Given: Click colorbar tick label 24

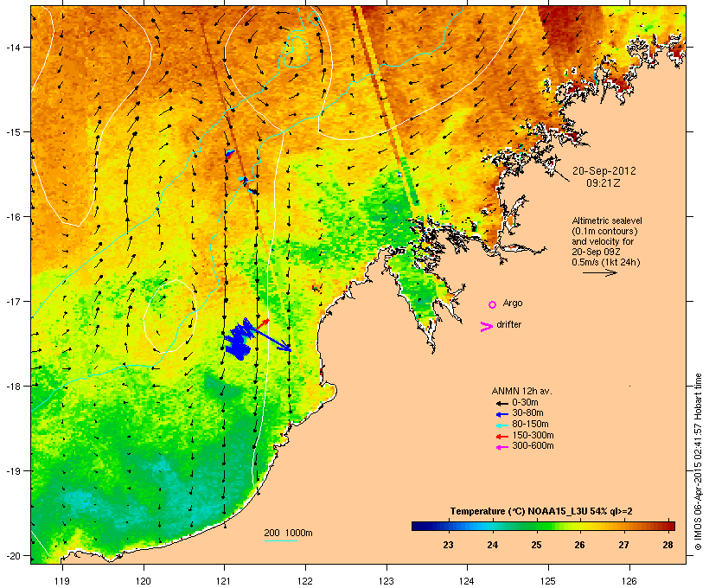Looking at the screenshot, I should click(493, 545).
